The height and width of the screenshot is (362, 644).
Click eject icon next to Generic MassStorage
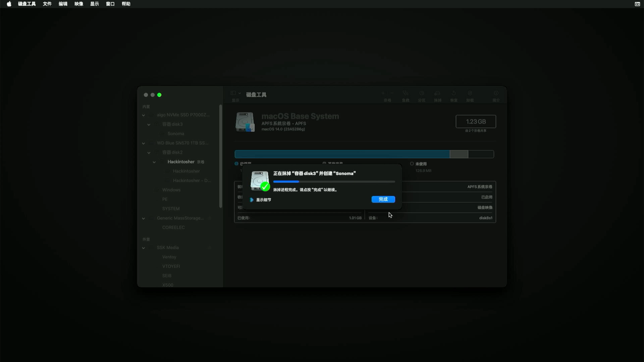click(209, 218)
